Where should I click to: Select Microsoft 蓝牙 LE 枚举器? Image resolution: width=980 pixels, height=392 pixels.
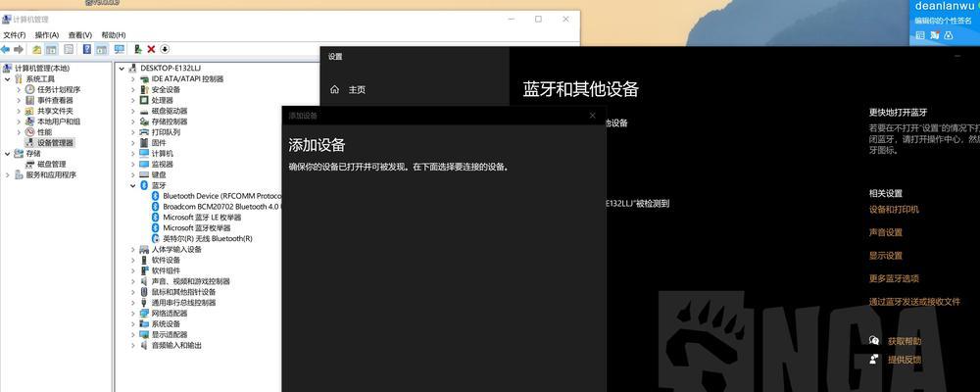click(x=197, y=217)
